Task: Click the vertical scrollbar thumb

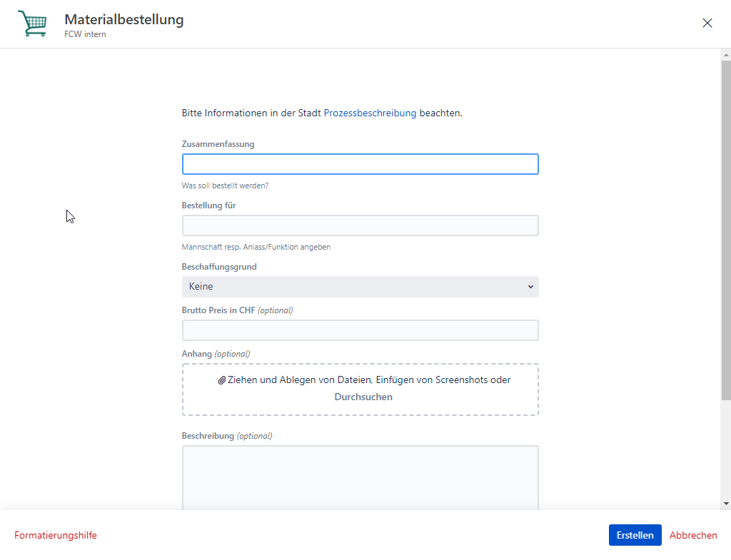Action: click(726, 228)
